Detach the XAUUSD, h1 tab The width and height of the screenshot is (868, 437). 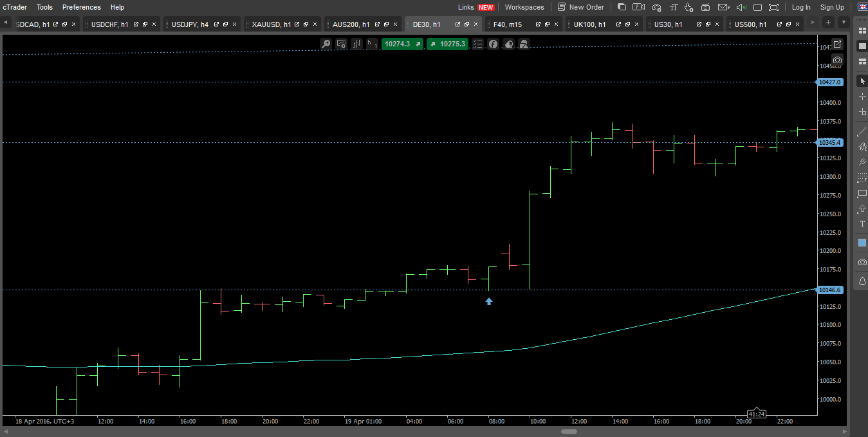point(296,24)
